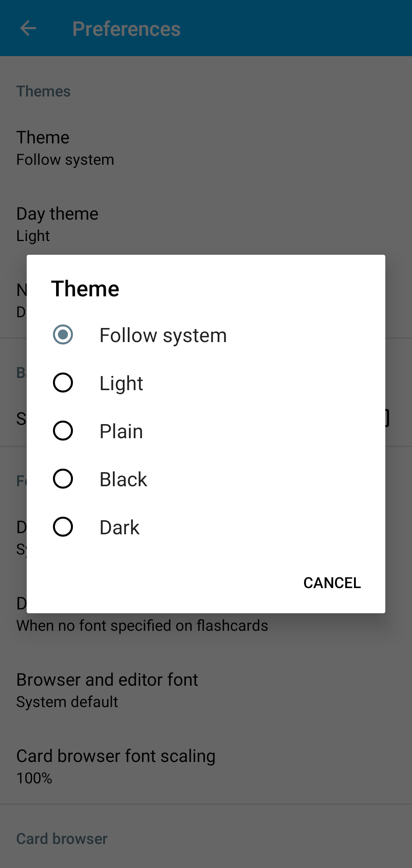This screenshot has width=412, height=868.
Task: Tap the Card browser section header
Action: (x=61, y=838)
